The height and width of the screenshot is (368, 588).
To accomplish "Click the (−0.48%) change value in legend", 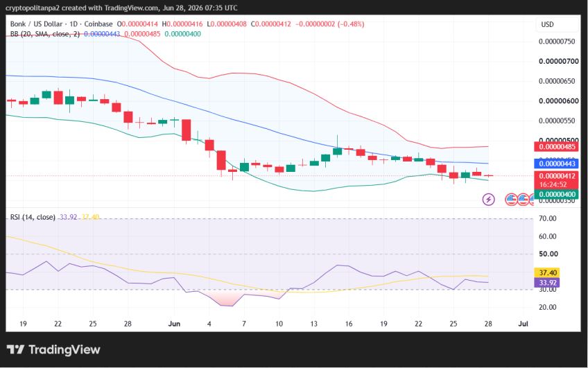I will [351, 24].
